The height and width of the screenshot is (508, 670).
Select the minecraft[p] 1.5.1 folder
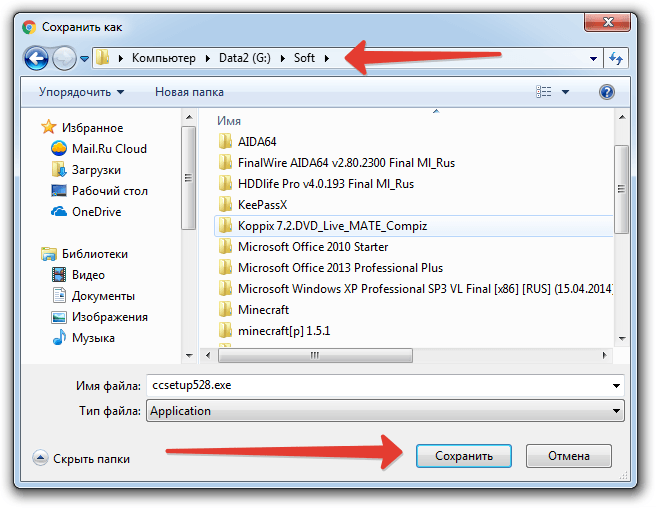[284, 331]
